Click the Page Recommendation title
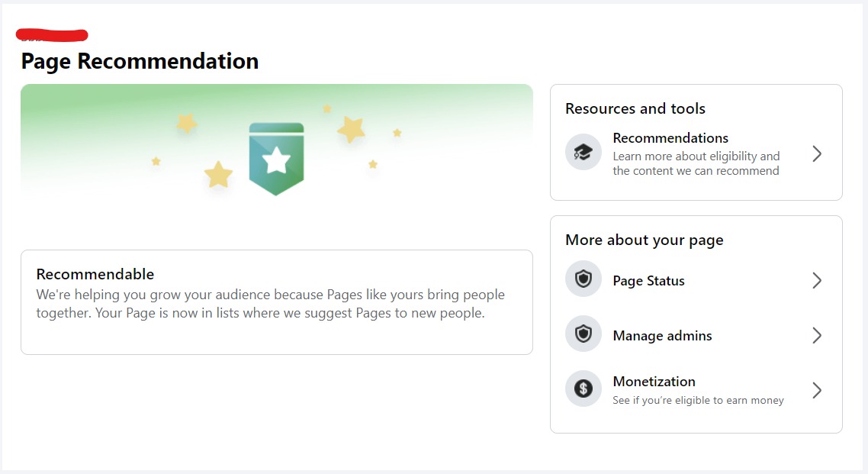Image resolution: width=868 pixels, height=474 pixels. (x=140, y=61)
